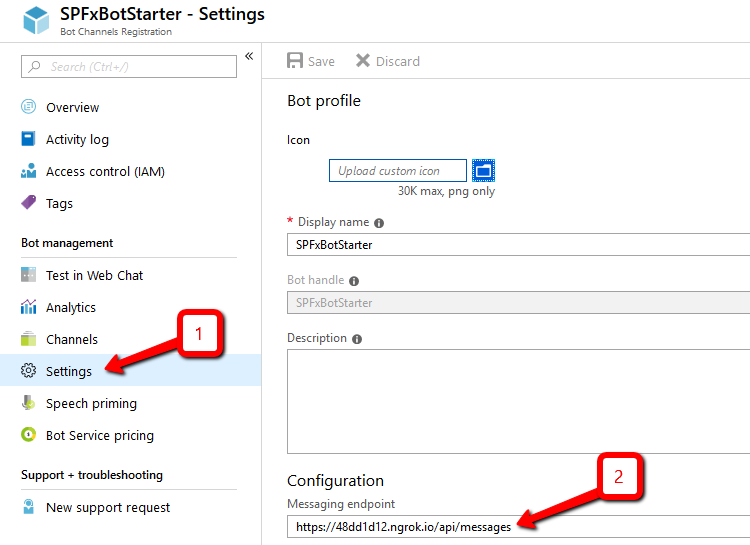This screenshot has width=750, height=545.
Task: Collapse the sidebar with double chevron
Action: click(x=249, y=56)
